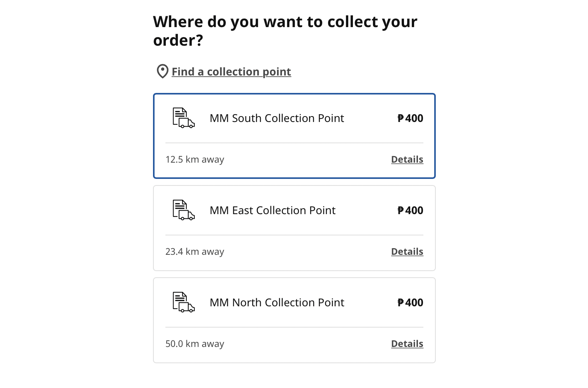Select the MM East Collection Point option
Viewport: 588px width, 388px height.
(x=294, y=228)
